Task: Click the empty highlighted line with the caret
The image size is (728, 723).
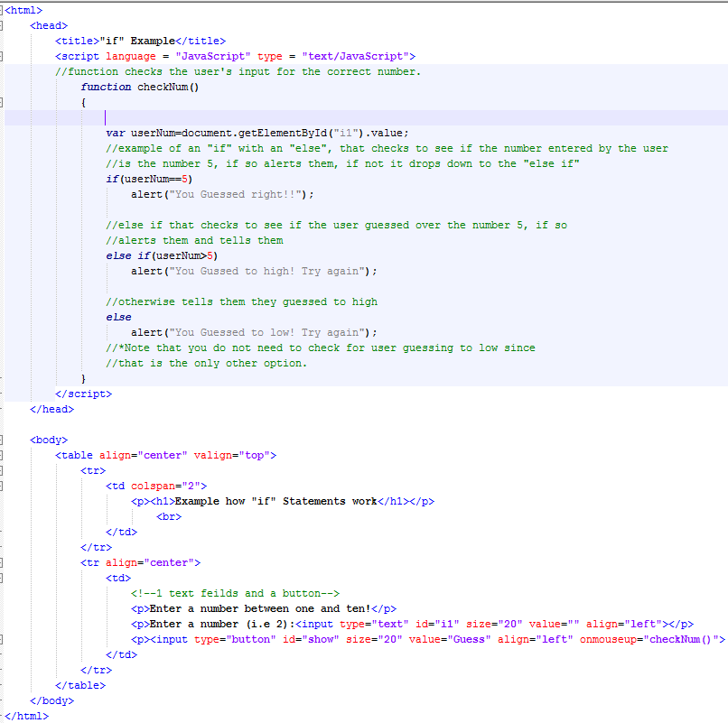Action: pyautogui.click(x=366, y=117)
